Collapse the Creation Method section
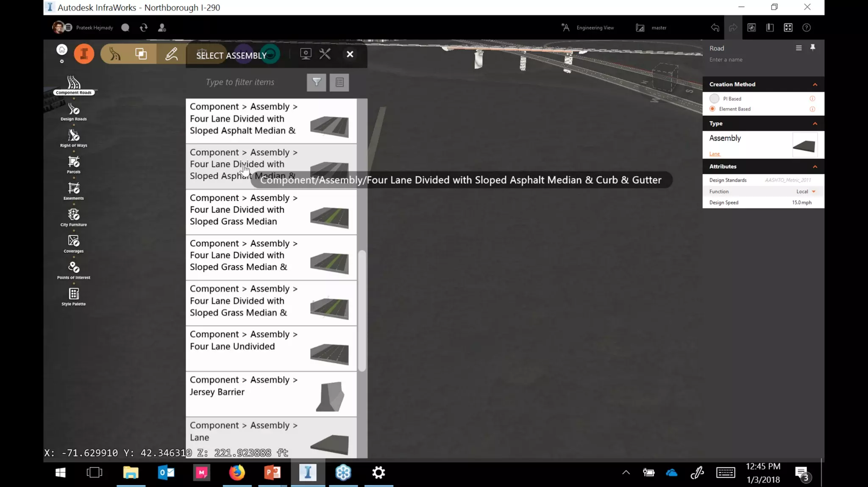Viewport: 868px width, 487px height. pyautogui.click(x=815, y=84)
